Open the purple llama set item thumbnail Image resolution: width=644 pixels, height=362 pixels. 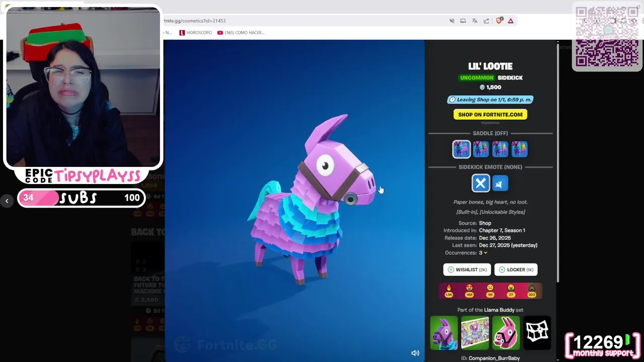point(444,333)
